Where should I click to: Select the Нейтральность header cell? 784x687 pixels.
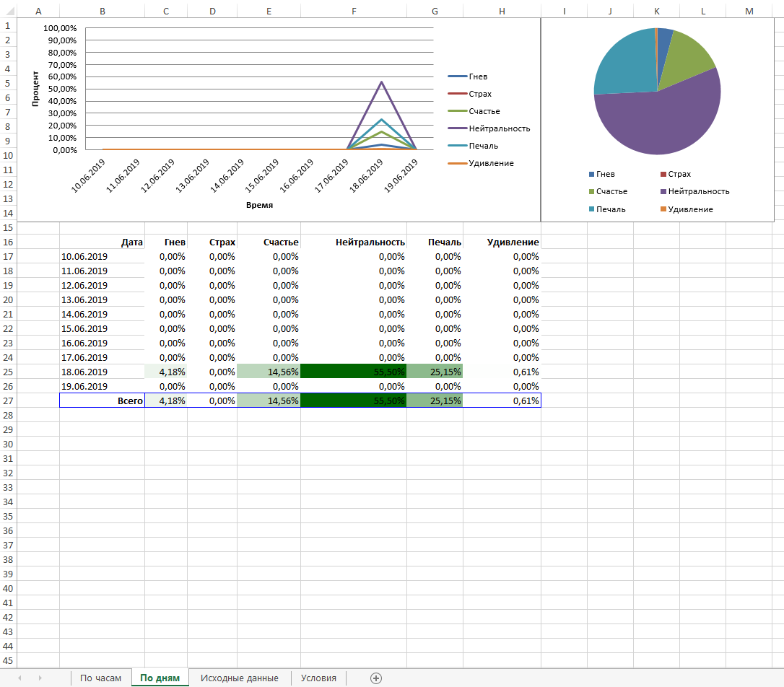click(x=354, y=242)
